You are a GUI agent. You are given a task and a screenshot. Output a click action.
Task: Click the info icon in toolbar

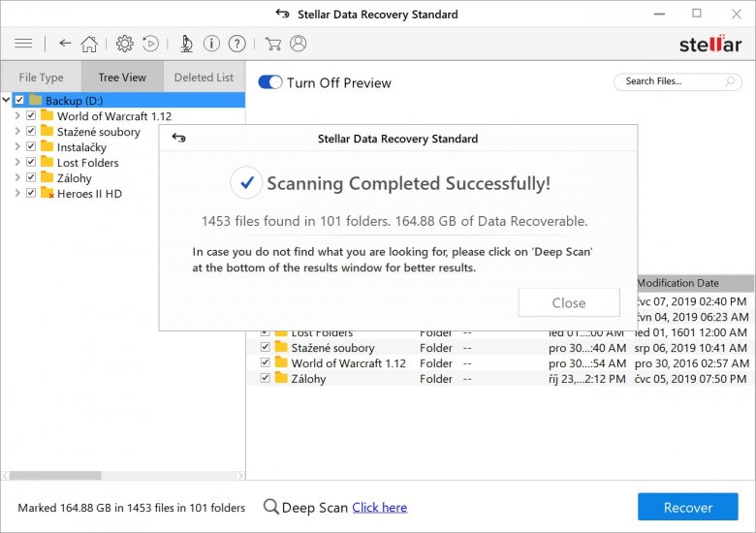(x=210, y=44)
